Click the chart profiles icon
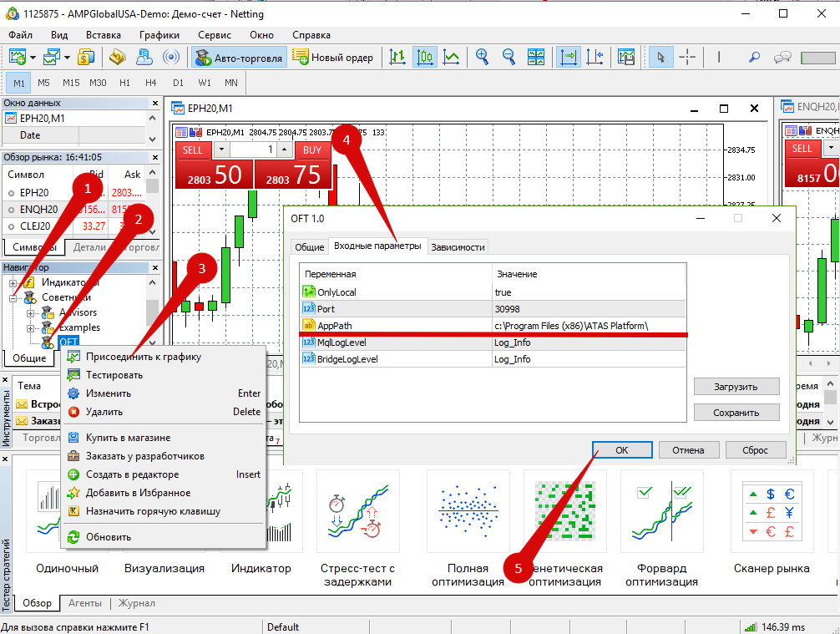 click(52, 57)
